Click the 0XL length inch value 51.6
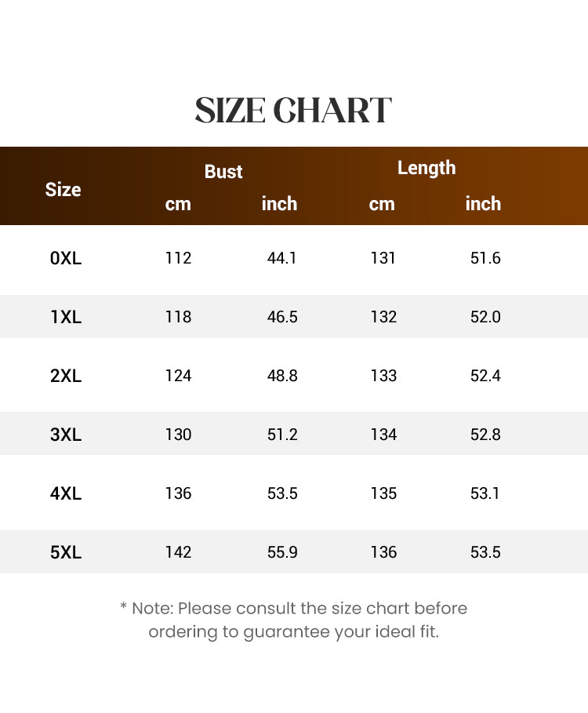Image resolution: width=588 pixels, height=713 pixels. pos(485,258)
